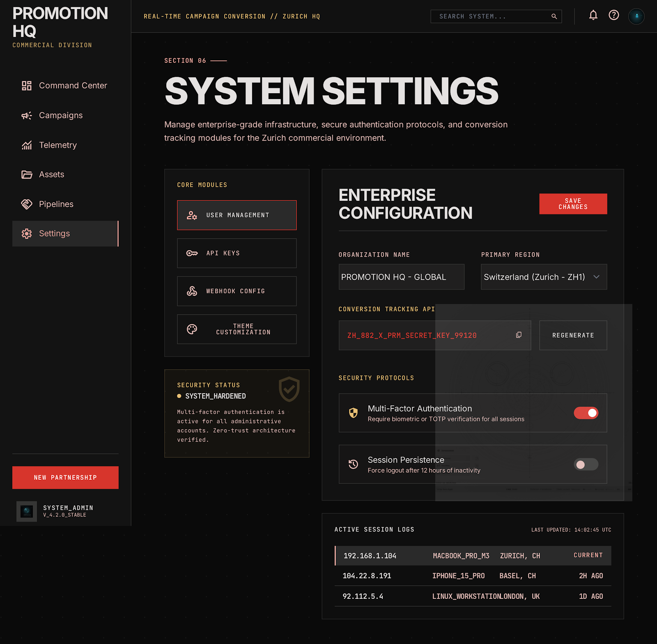Enable Session Persistence toggle

click(586, 464)
